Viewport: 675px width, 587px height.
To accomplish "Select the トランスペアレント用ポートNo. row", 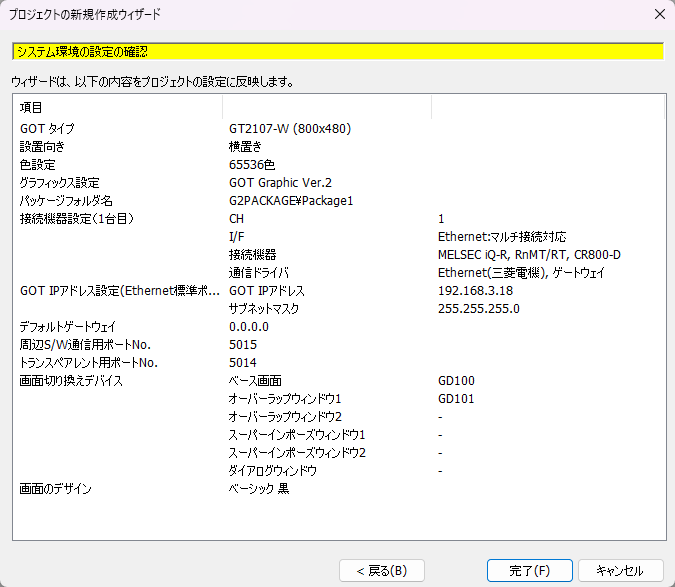I will click(x=88, y=363).
